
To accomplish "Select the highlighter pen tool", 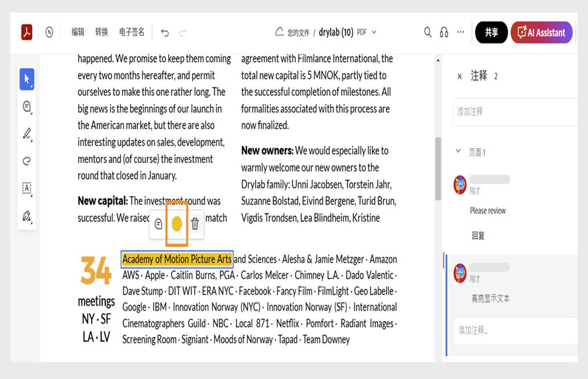I will pos(27,134).
